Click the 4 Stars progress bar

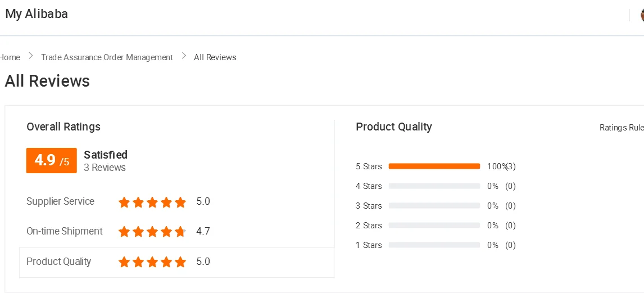(434, 186)
